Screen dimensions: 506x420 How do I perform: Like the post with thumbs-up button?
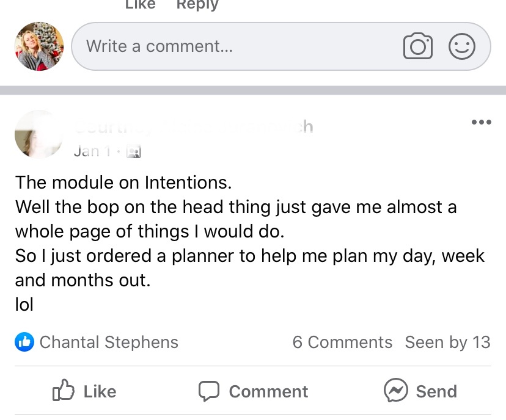tap(84, 391)
